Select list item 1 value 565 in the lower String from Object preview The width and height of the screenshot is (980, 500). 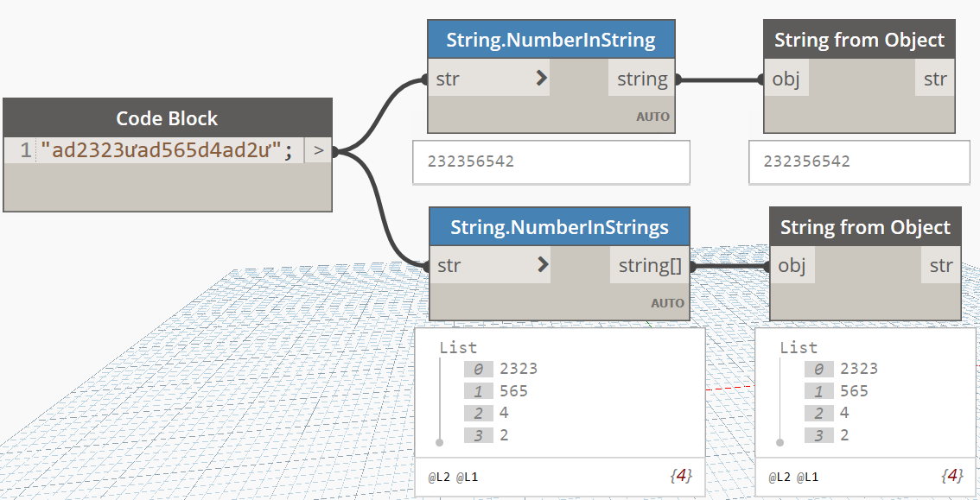(854, 391)
